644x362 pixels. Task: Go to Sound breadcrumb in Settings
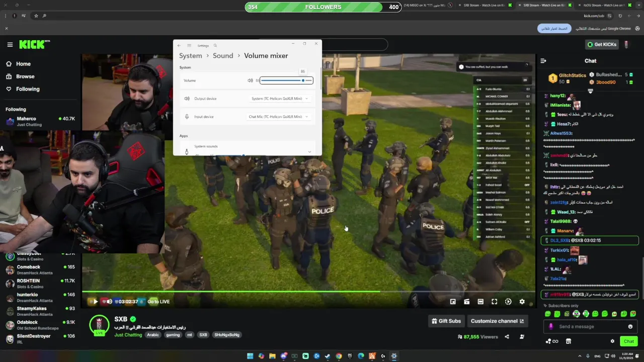pos(223,56)
